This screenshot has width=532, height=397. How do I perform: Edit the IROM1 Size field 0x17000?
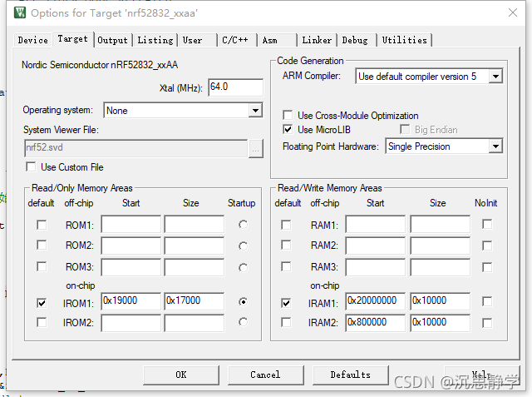tap(195, 301)
